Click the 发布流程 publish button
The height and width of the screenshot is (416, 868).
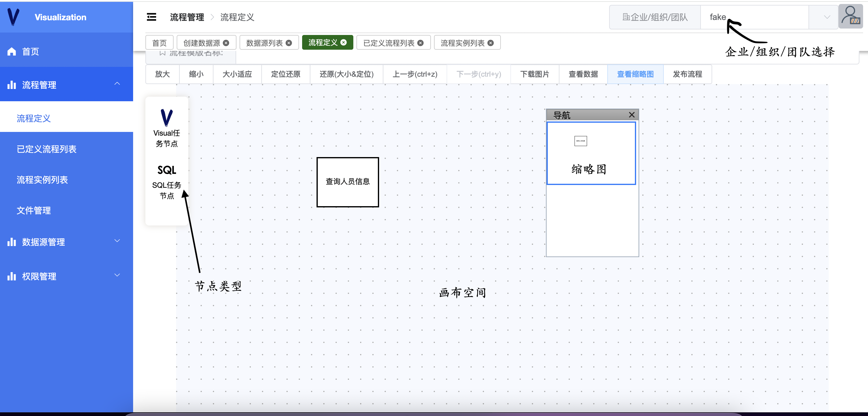[687, 74]
